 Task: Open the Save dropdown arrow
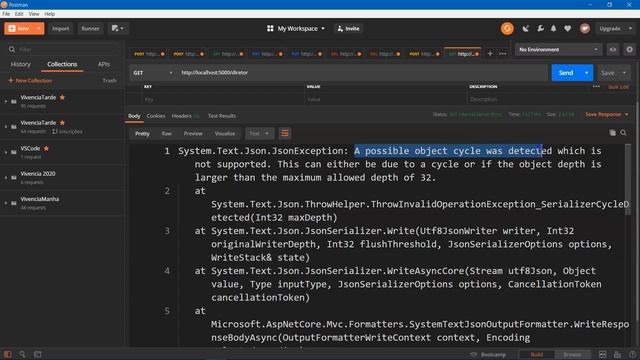pos(624,73)
